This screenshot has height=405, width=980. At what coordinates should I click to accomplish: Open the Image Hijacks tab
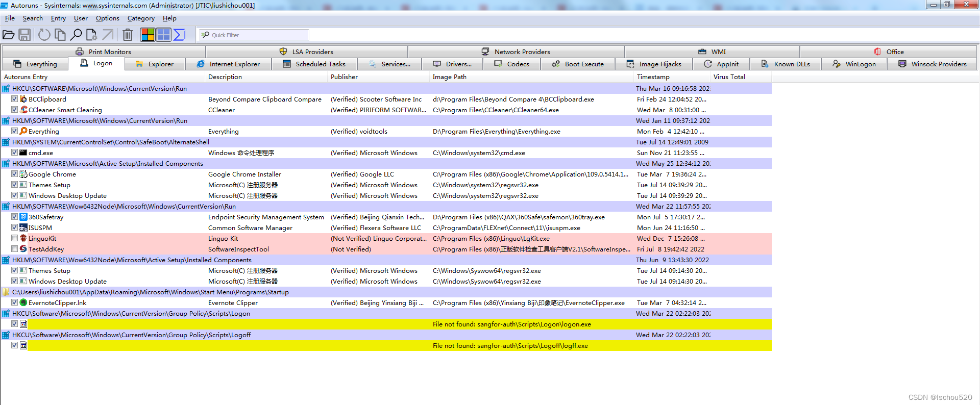point(654,64)
